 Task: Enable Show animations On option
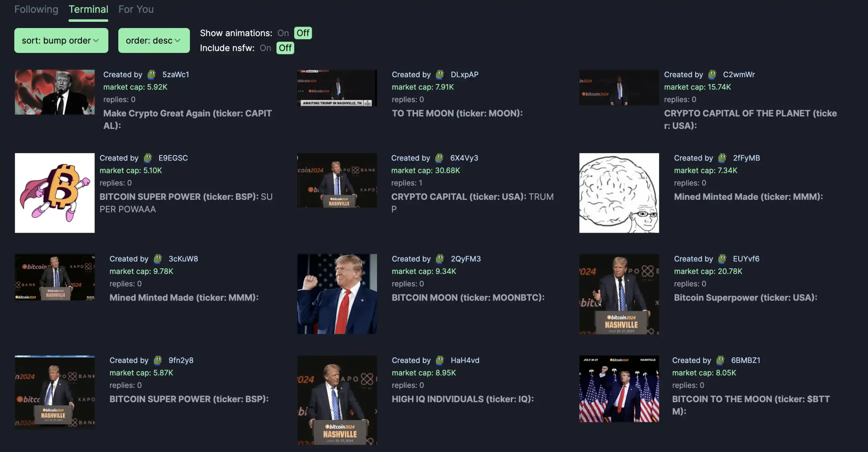[283, 33]
